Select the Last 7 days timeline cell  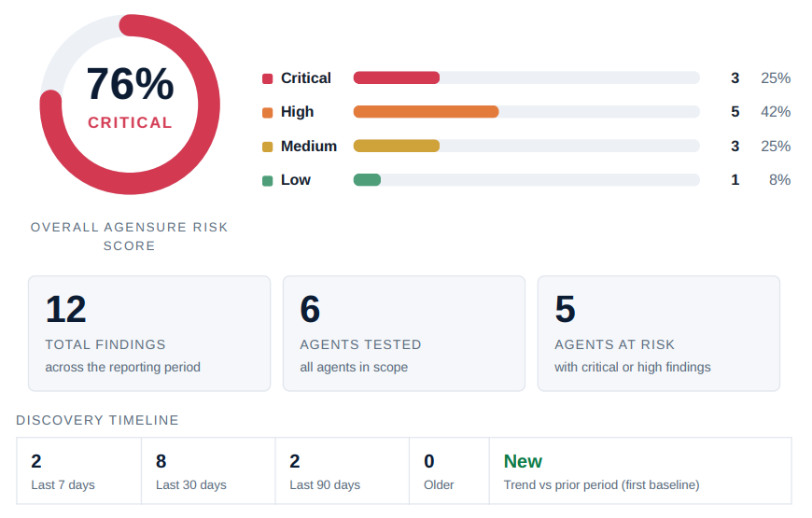[x=79, y=470]
